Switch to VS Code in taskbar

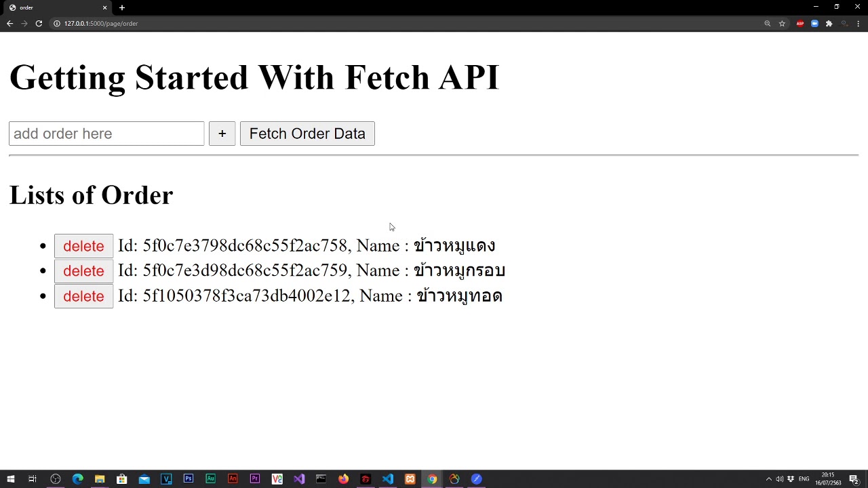pos(388,479)
